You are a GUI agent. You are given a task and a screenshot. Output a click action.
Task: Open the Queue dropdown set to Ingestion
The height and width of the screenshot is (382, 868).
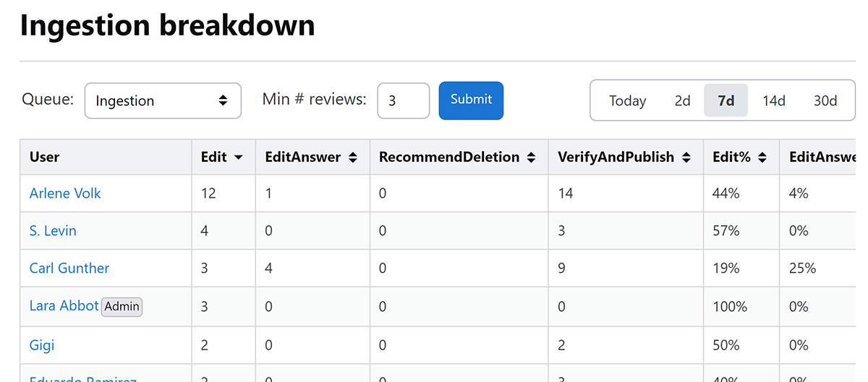[163, 101]
